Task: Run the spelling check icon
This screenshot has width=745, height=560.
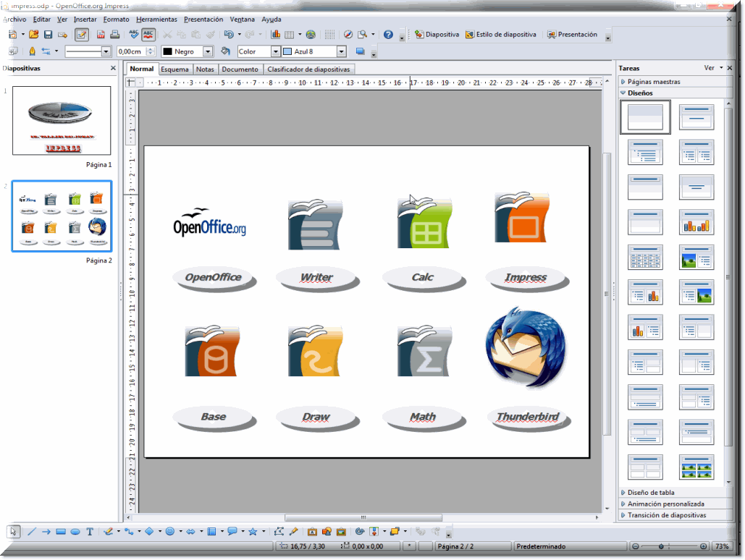Action: click(134, 34)
